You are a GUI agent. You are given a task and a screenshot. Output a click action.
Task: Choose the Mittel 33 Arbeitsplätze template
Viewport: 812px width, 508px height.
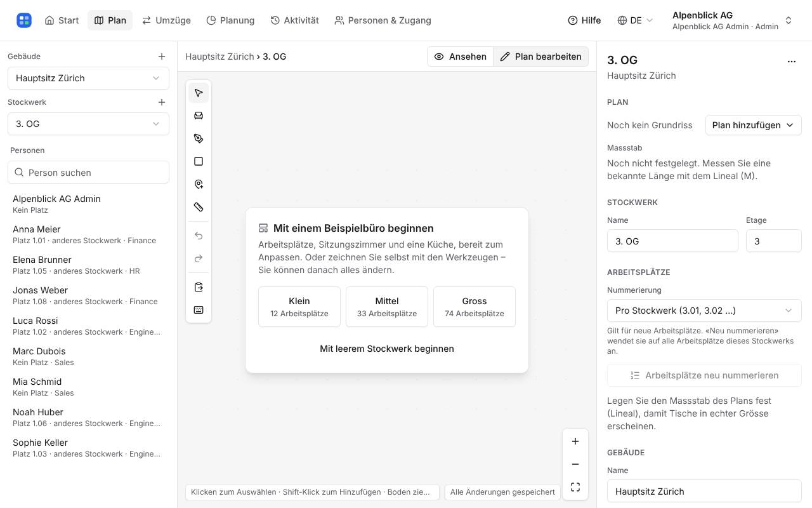387,307
